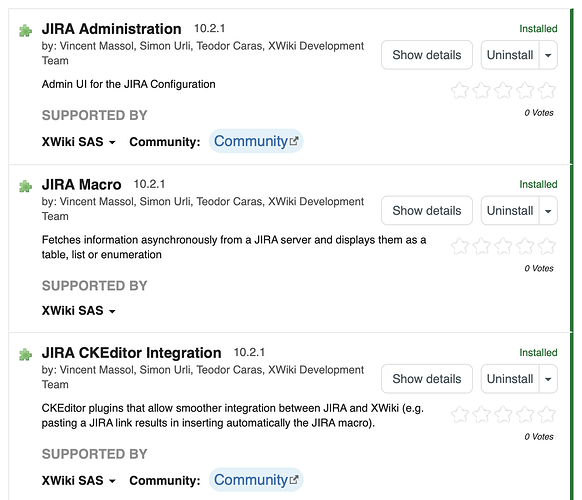Image resolution: width=582 pixels, height=500 pixels.
Task: Rate JIRA Administration one star
Action: pyautogui.click(x=460, y=91)
